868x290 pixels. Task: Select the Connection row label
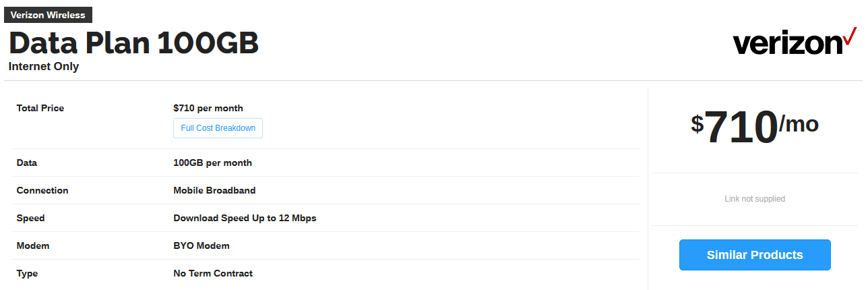click(x=42, y=190)
